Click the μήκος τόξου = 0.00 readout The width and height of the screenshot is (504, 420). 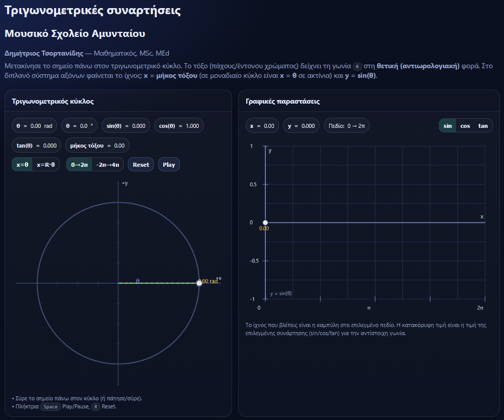pyautogui.click(x=98, y=146)
